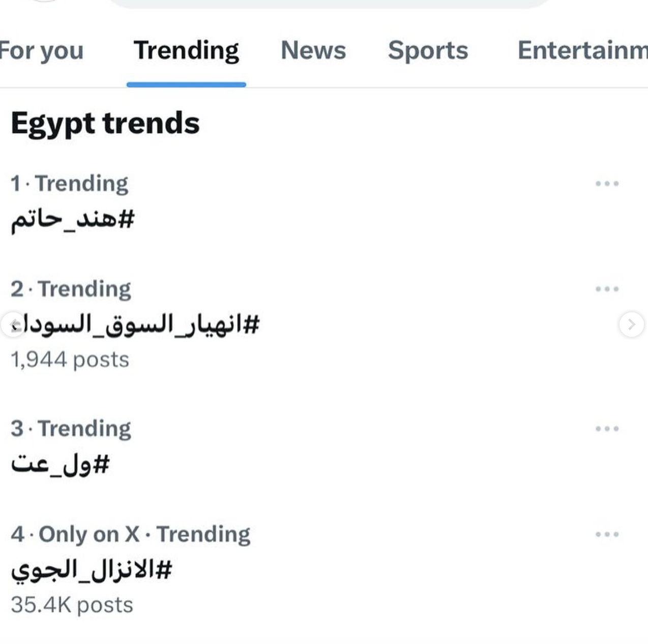Open more options for trend #ول_عت
This screenshot has height=644, width=648.
[607, 429]
